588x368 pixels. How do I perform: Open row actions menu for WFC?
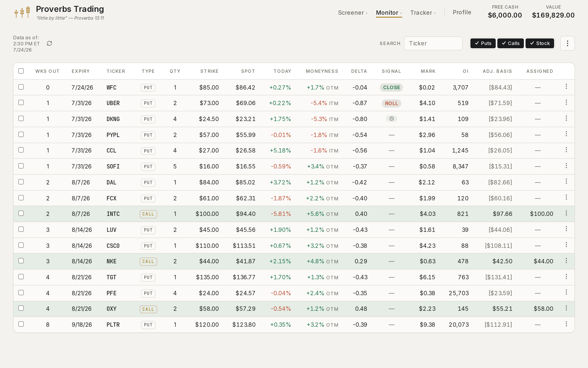pos(566,87)
